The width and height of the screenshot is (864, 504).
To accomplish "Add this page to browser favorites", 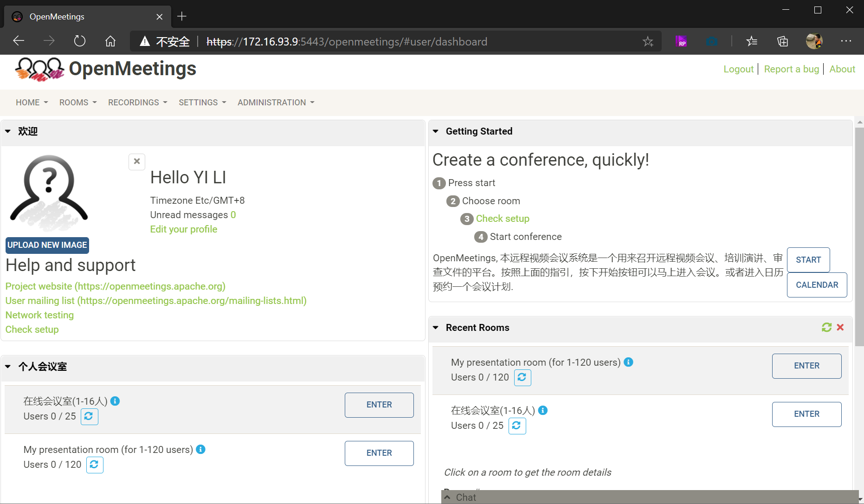I will (648, 42).
